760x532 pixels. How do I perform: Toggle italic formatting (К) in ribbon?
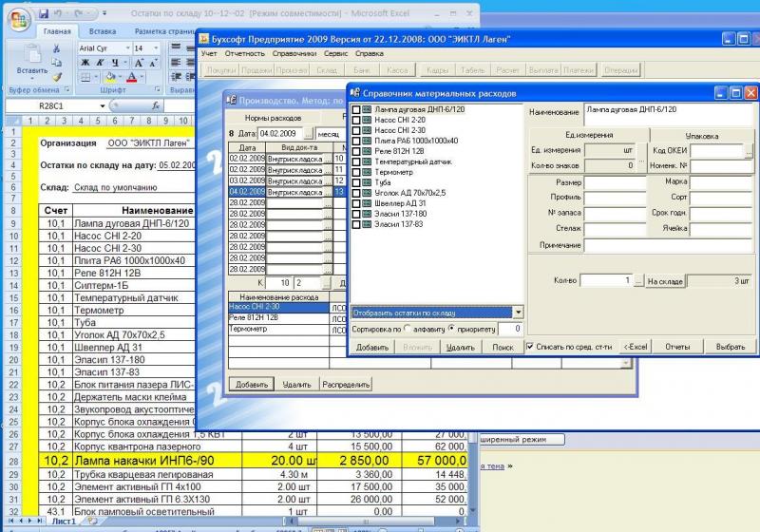[x=98, y=63]
